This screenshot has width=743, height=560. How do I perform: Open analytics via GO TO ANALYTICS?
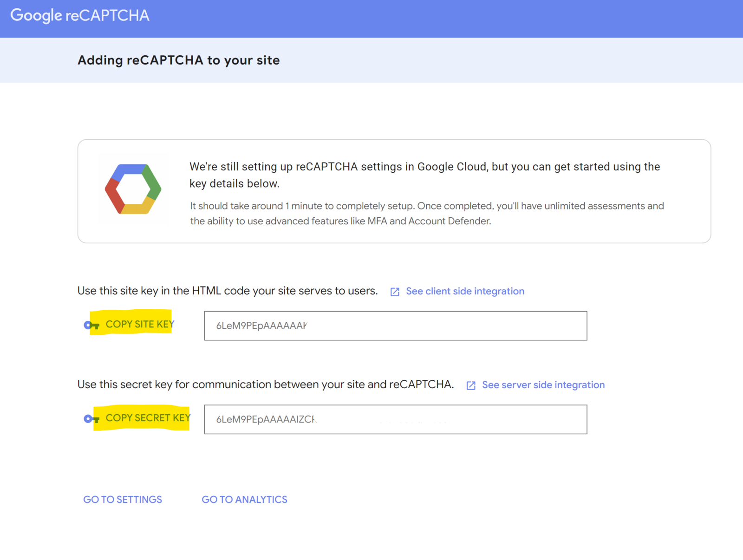(x=244, y=500)
